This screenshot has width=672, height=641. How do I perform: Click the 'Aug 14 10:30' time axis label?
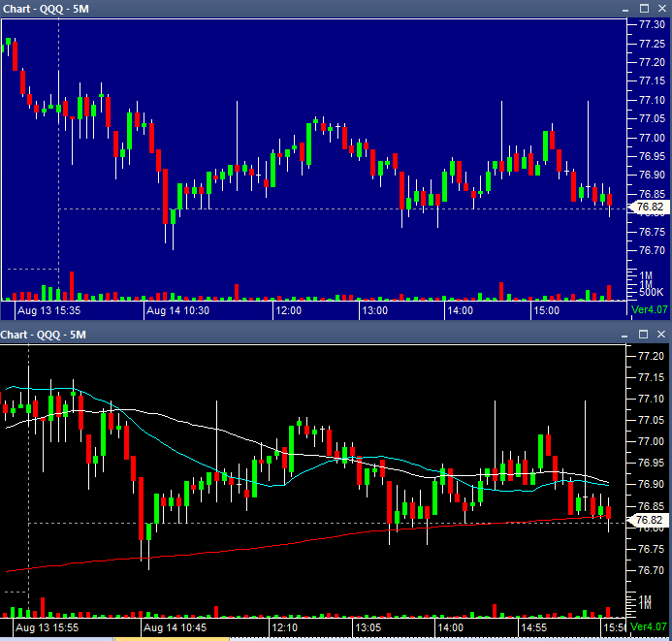(177, 310)
